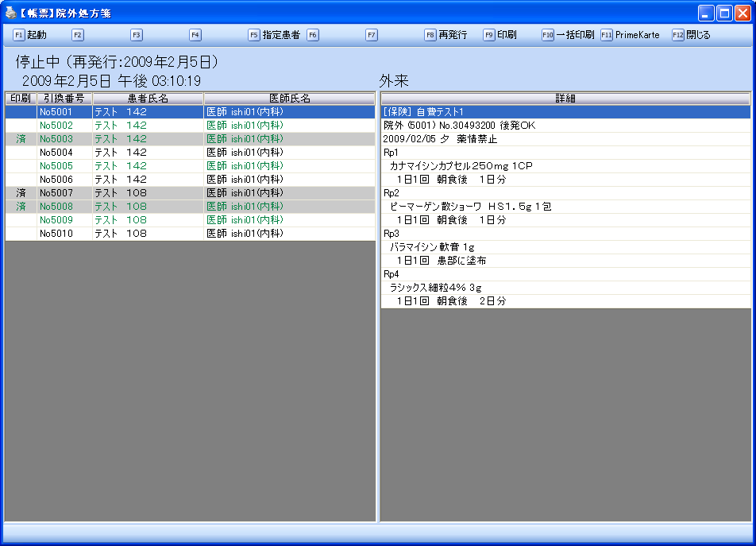Click the 2009/02/05 夕 薬情禁止 line
The height and width of the screenshot is (546, 756).
tap(565, 139)
